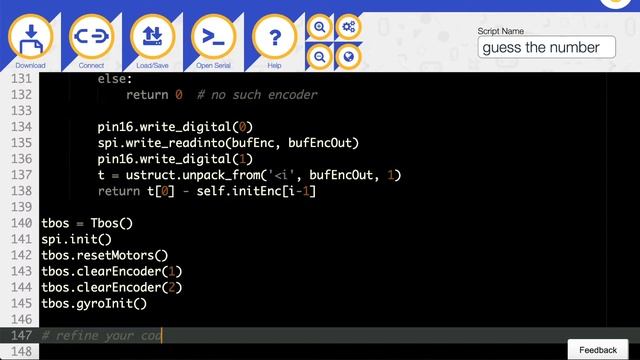The height and width of the screenshot is (360, 640).
Task: Click on 'tbos = Tbos()' code line
Action: [87, 223]
